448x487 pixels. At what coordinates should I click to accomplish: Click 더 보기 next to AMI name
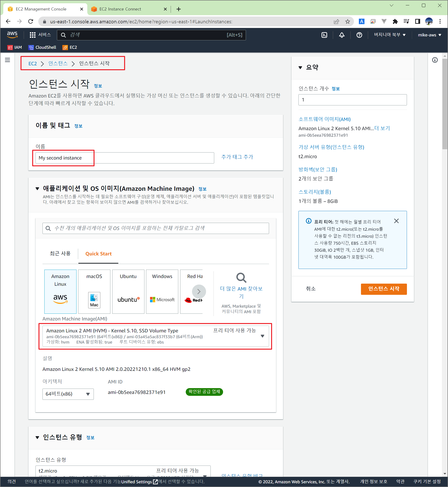click(382, 129)
